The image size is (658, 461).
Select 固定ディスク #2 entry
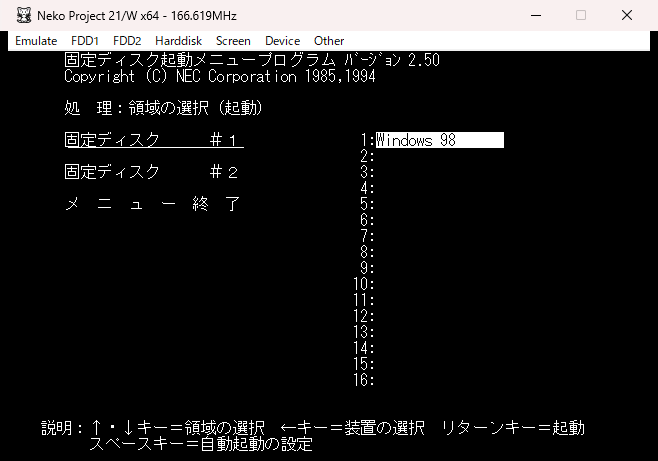pyautogui.click(x=151, y=172)
